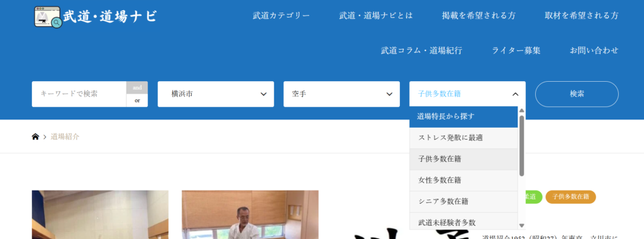Collapse the 子供多数在籍 feature dropdown
This screenshot has width=644, height=239.
(x=467, y=94)
